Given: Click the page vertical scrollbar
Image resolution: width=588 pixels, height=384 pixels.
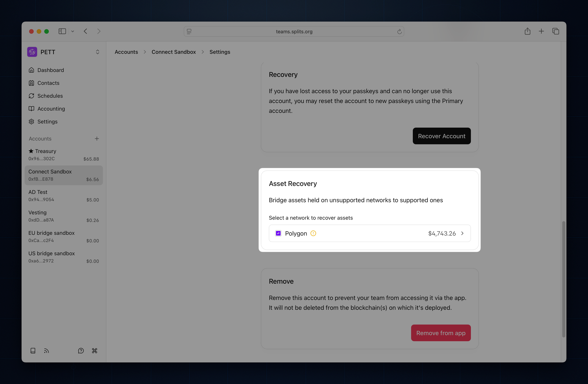Looking at the screenshot, I should coord(563,279).
